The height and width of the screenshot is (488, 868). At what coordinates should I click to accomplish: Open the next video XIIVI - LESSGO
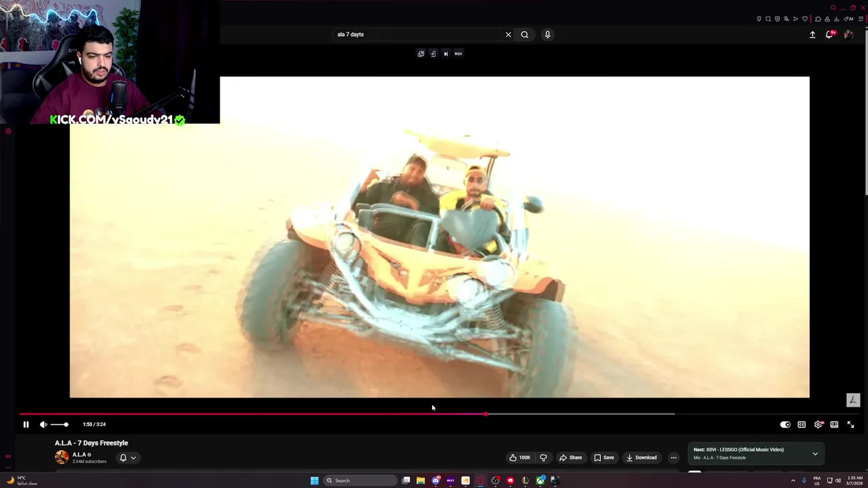pyautogui.click(x=738, y=449)
